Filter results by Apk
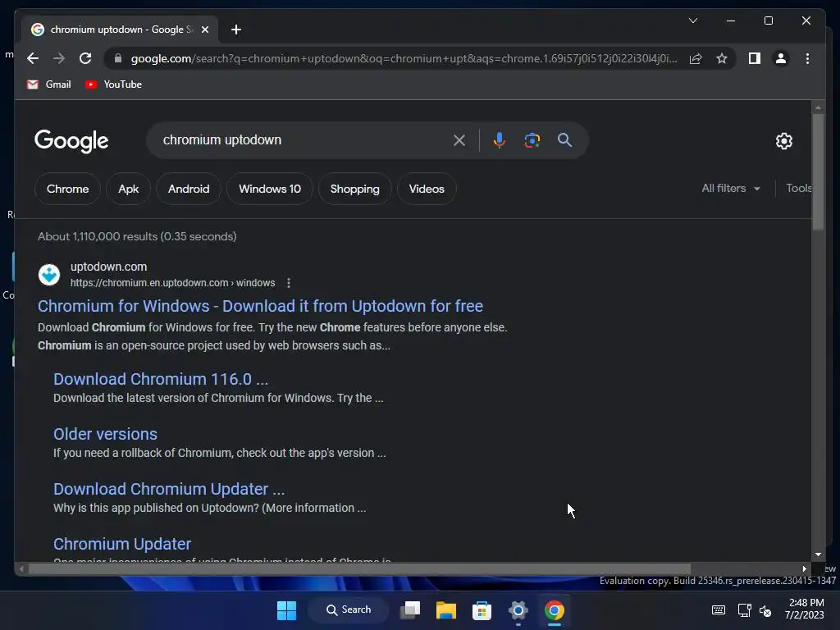The width and height of the screenshot is (840, 630). tap(129, 189)
